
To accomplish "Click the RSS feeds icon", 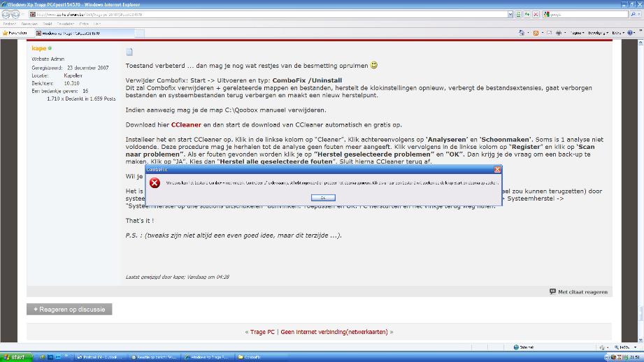I will (536, 33).
